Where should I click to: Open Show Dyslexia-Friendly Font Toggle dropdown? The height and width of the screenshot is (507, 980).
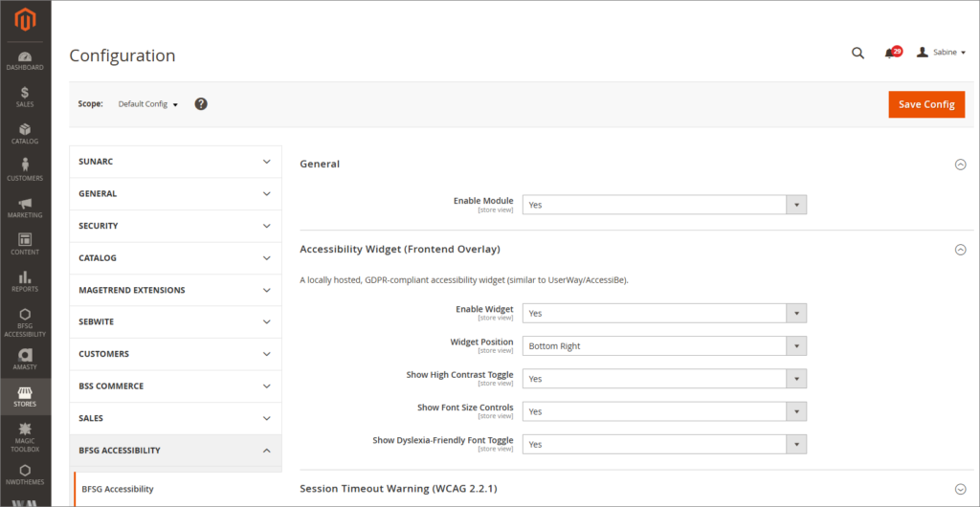coord(664,445)
